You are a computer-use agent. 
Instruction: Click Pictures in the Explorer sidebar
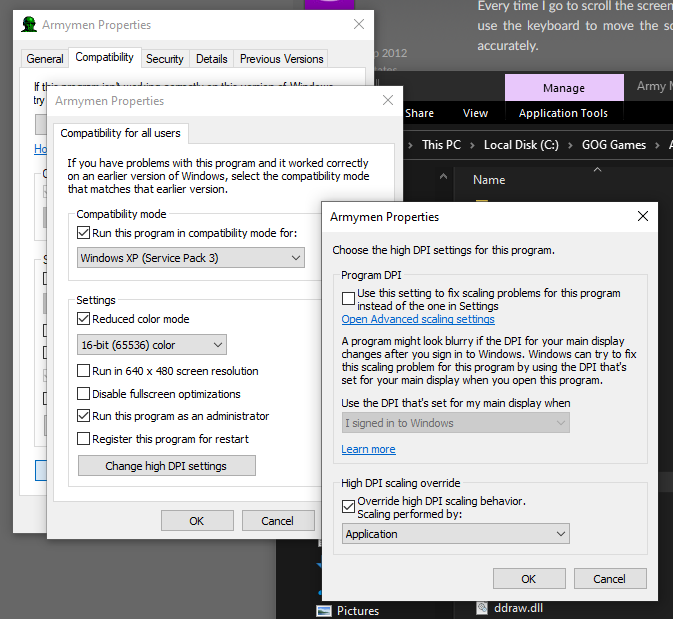tap(358, 610)
